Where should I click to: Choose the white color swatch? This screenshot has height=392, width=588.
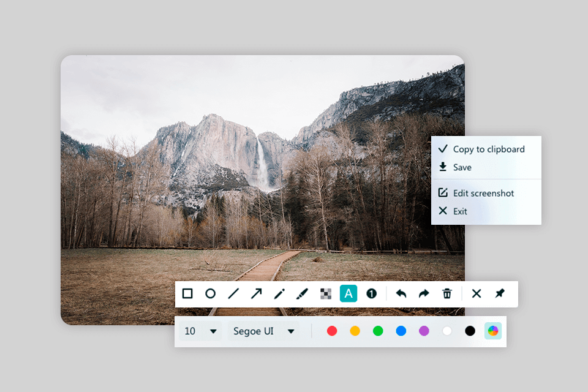[x=447, y=331]
